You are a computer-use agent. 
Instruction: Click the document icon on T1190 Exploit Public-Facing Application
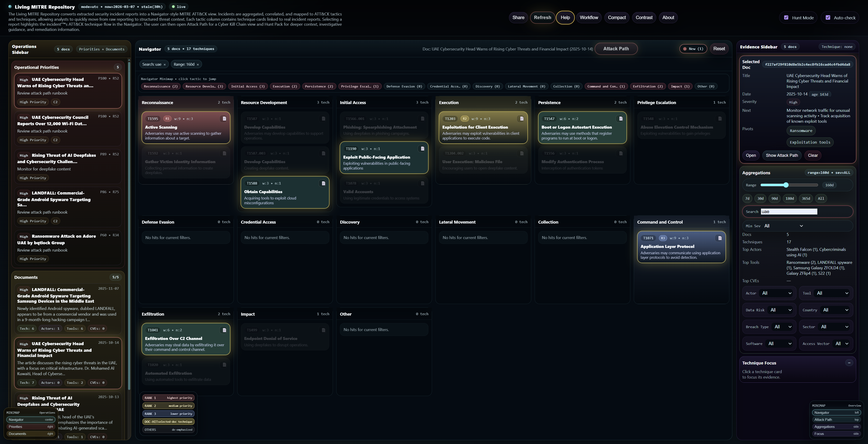pos(423,148)
